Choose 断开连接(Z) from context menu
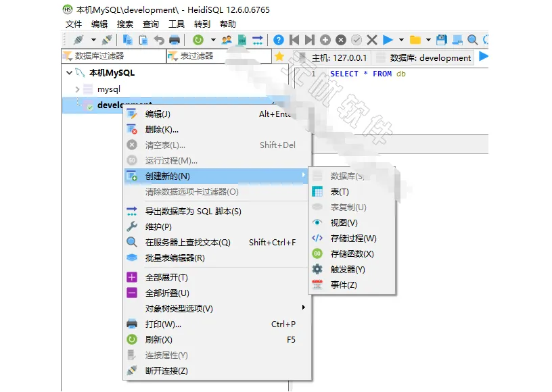552x392 pixels. click(x=217, y=370)
